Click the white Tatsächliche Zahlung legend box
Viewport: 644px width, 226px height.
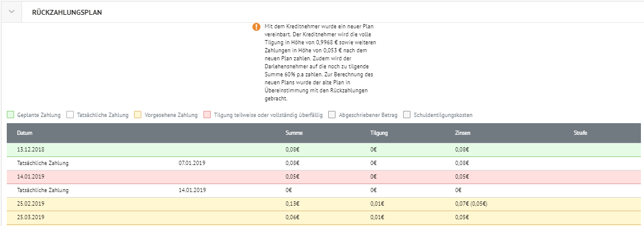coord(70,115)
